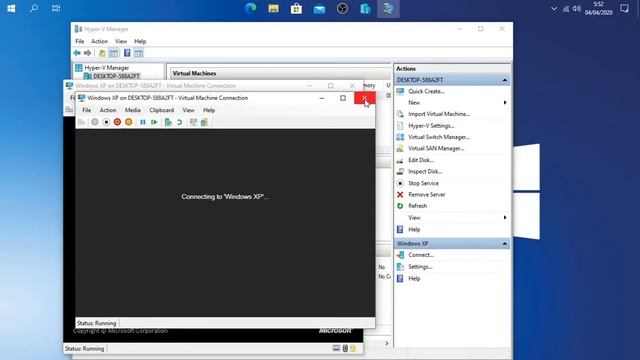640x360 pixels.
Task: Open Virtual Switch Manager action
Action: point(439,137)
